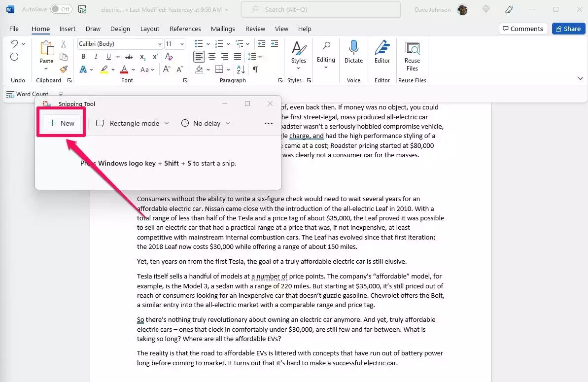Open the Bullets list dropdown arrow
This screenshot has height=382, width=588.
point(208,44)
